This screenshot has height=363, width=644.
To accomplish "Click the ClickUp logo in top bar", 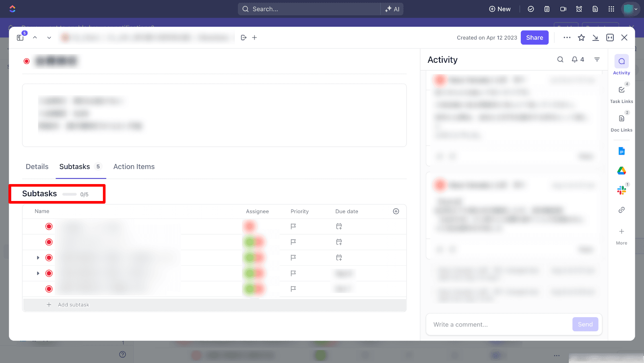I will click(12, 8).
